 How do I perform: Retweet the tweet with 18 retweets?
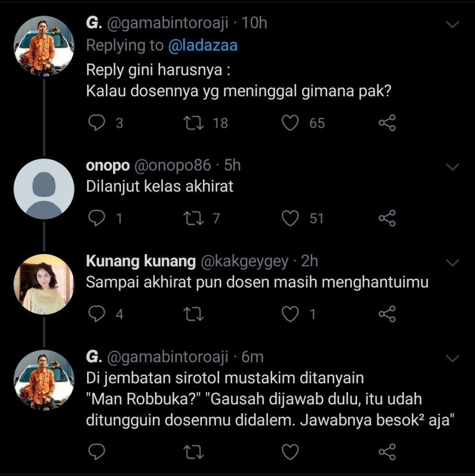194,123
